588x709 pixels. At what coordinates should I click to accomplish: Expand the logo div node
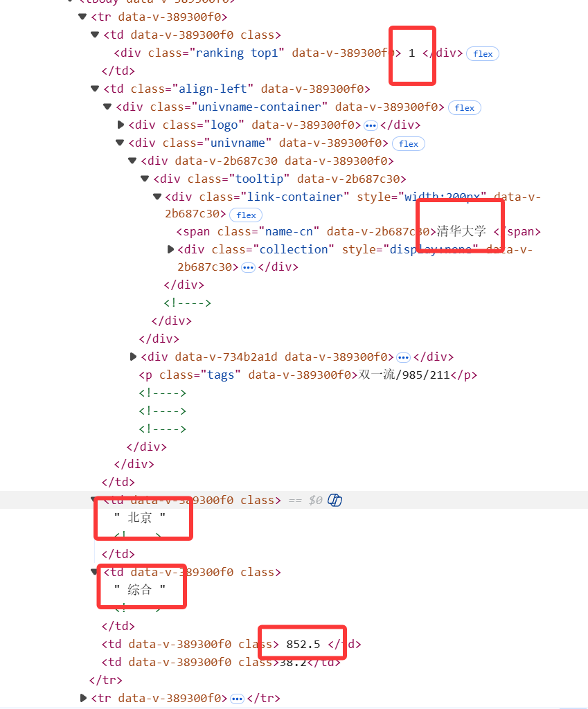click(x=121, y=125)
